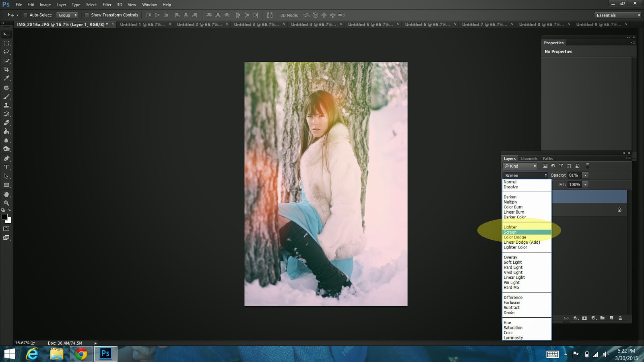Screen dimensions: 644x362
Task: Click Align Top Edges in options bar
Action: [x=149, y=15]
